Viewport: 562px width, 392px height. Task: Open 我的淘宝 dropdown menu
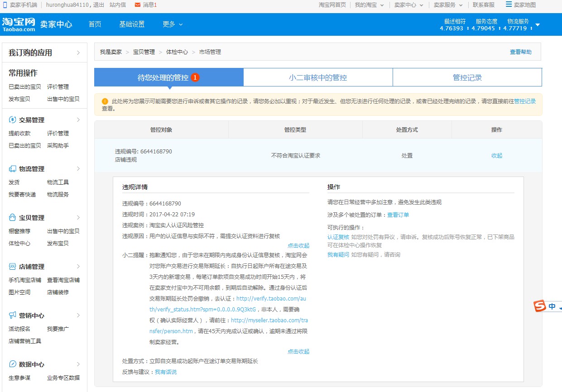coord(369,5)
